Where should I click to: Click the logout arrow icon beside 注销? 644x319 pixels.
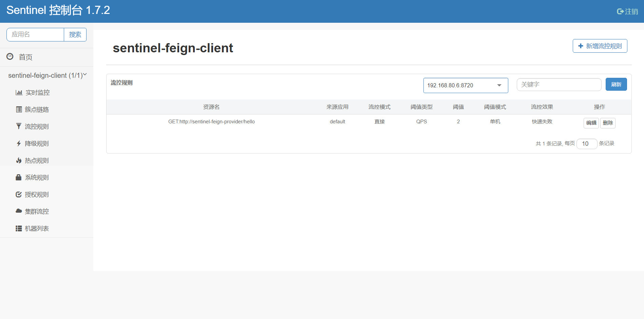coord(620,12)
